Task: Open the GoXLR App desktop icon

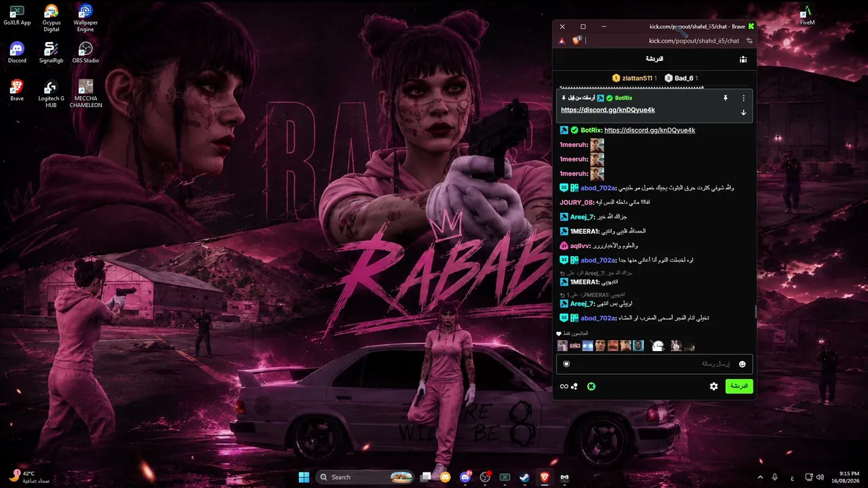Action: [x=17, y=16]
